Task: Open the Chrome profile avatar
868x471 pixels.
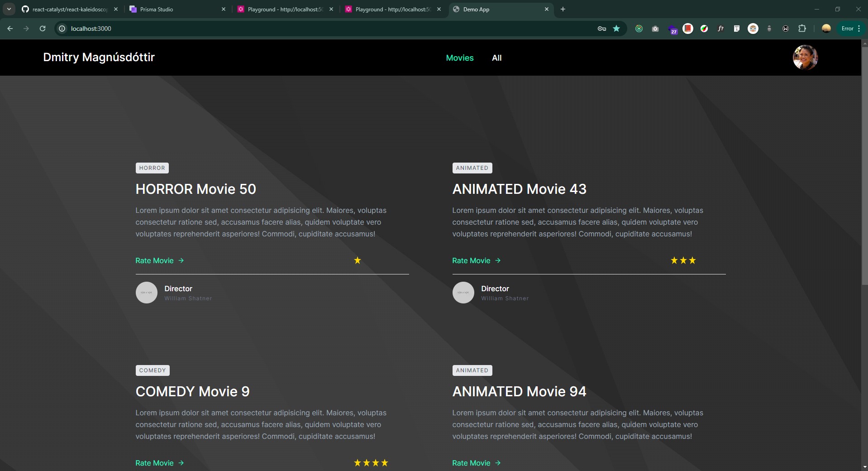Action: coord(826,29)
